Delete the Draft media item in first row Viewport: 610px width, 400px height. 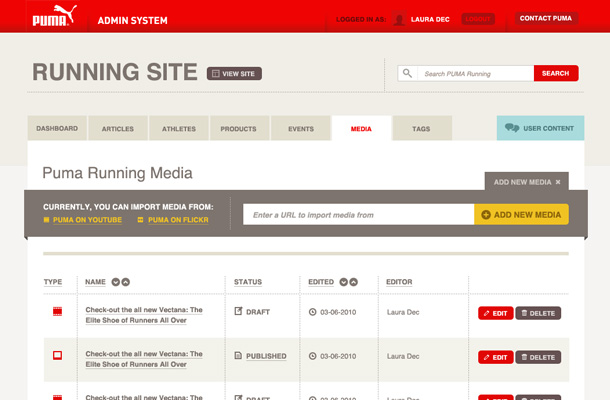click(x=538, y=313)
